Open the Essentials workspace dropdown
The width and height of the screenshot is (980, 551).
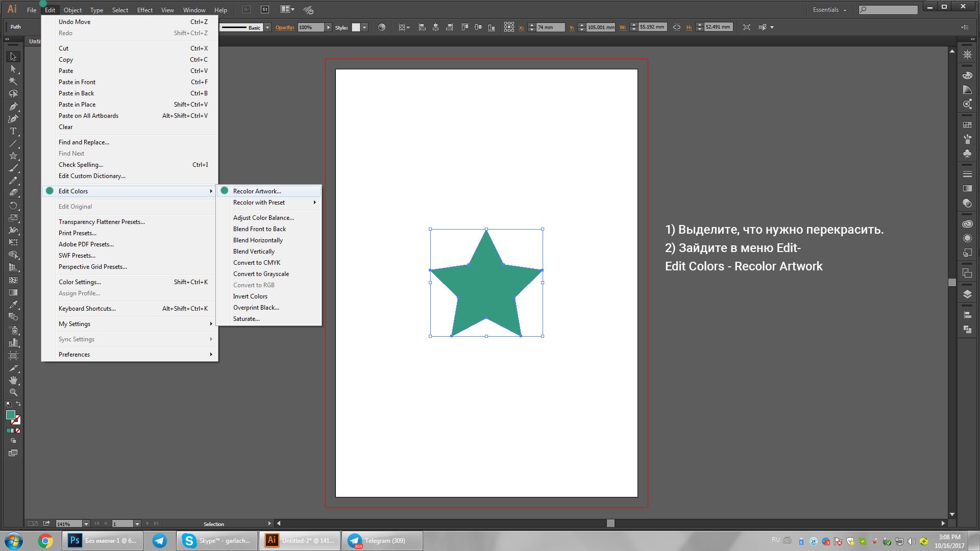point(829,10)
